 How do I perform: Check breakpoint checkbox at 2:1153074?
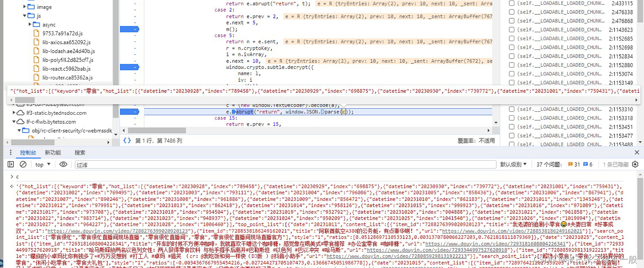click(511, 74)
